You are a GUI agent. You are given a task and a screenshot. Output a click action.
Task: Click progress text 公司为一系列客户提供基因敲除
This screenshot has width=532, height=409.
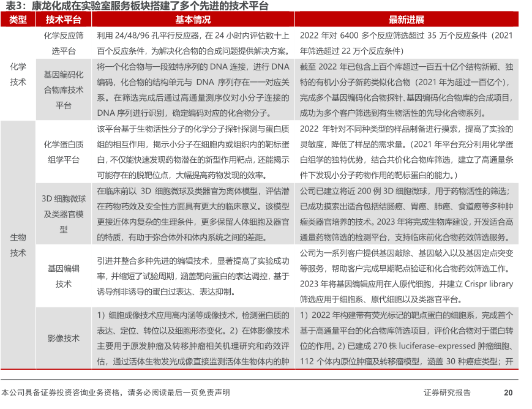406,276
